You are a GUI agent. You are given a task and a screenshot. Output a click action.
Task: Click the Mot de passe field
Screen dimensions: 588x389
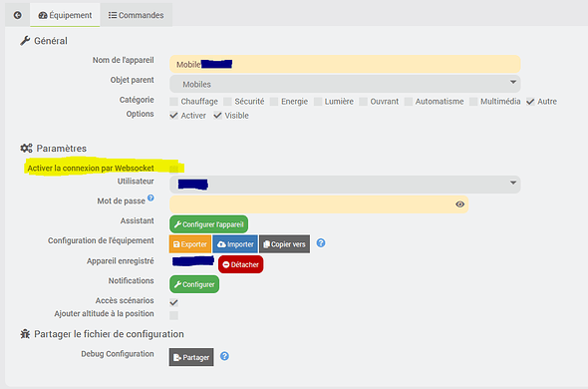click(x=319, y=204)
